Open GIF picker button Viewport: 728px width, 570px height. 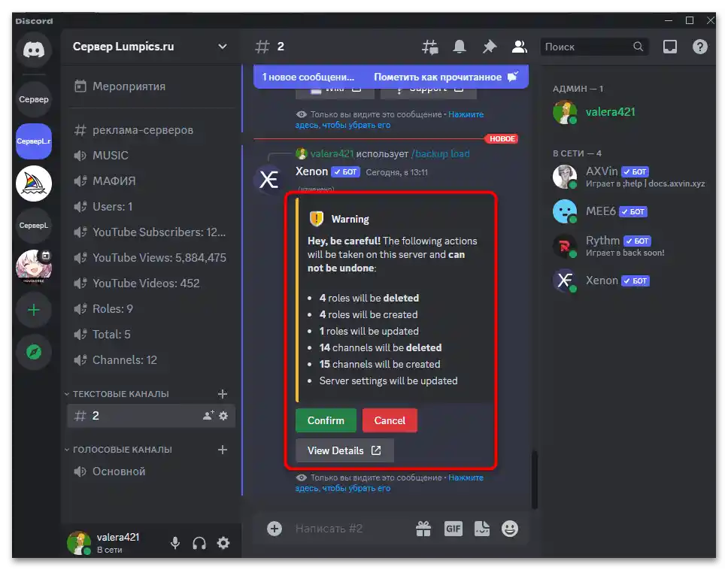(x=453, y=529)
